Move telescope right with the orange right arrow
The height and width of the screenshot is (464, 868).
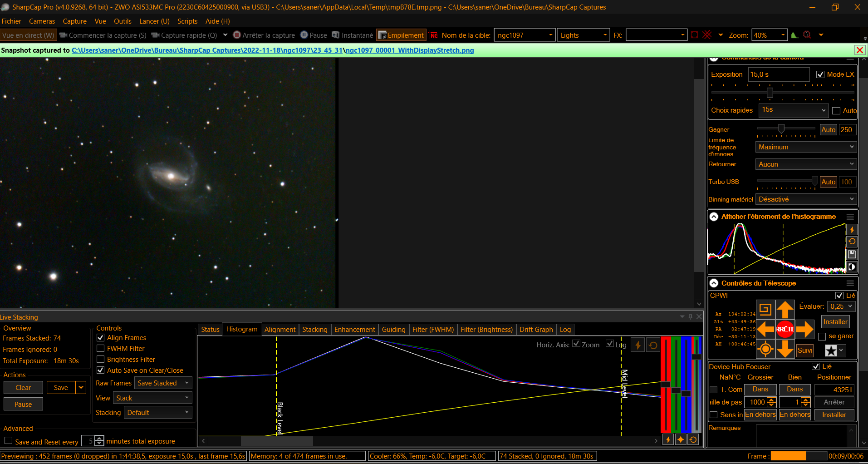click(x=804, y=329)
